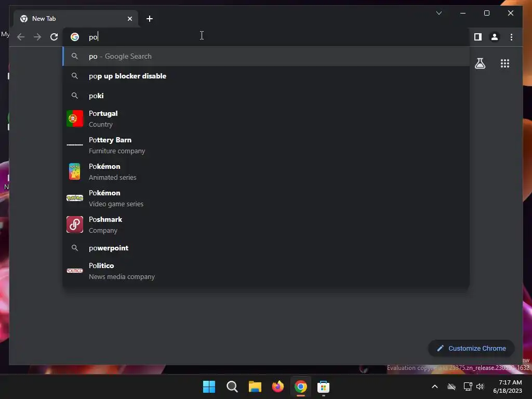The height and width of the screenshot is (399, 532).
Task: Open Microsoft Store from the taskbar
Action: (x=323, y=387)
